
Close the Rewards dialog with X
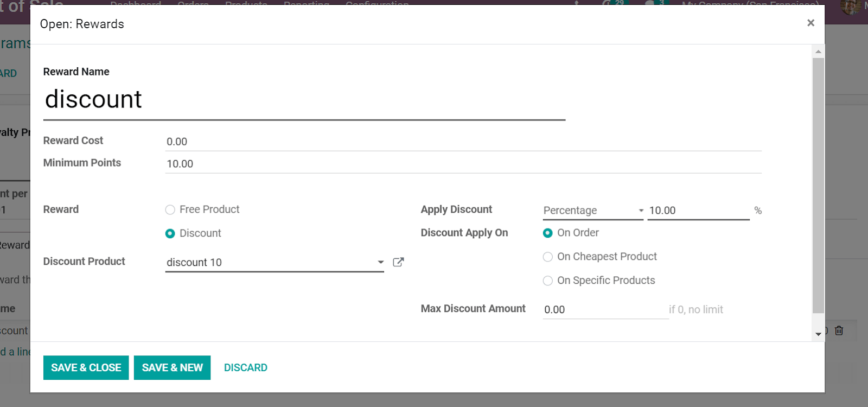coord(810,23)
